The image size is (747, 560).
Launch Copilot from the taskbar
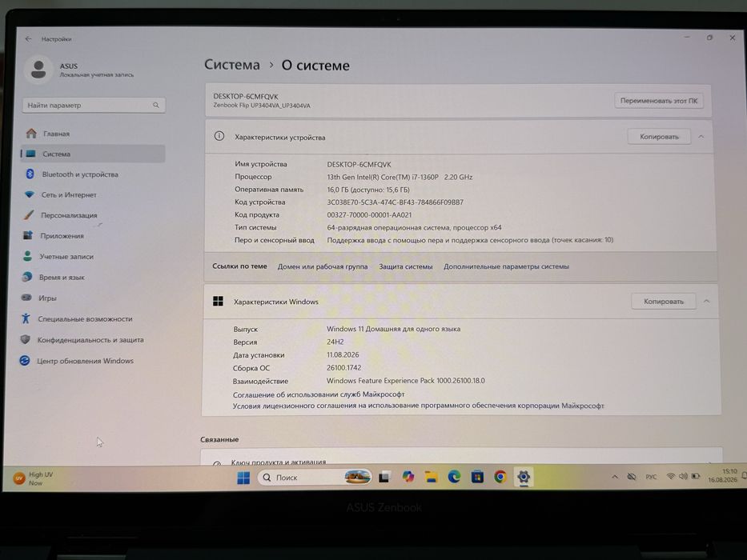coord(408,477)
